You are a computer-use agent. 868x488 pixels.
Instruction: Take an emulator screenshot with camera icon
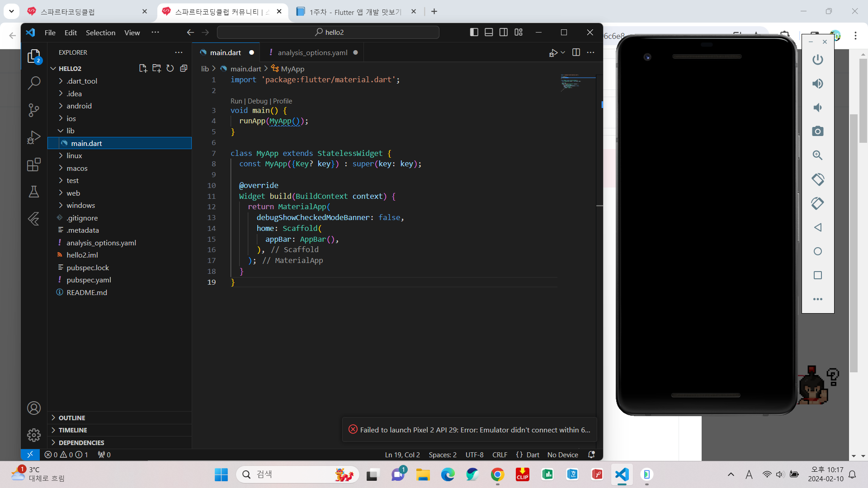[x=818, y=131]
